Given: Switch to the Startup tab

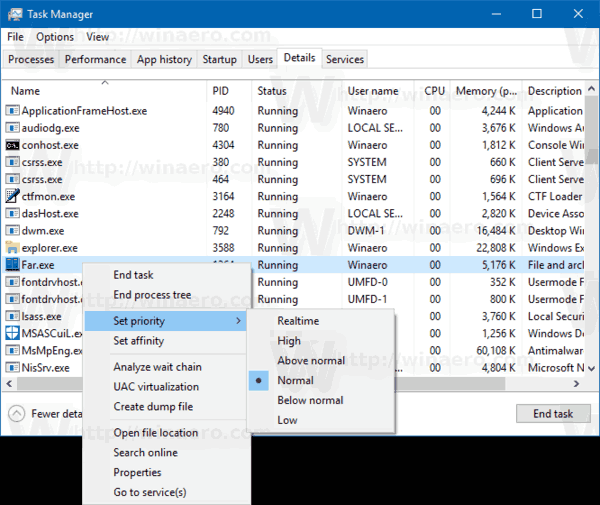Looking at the screenshot, I should coord(219,59).
